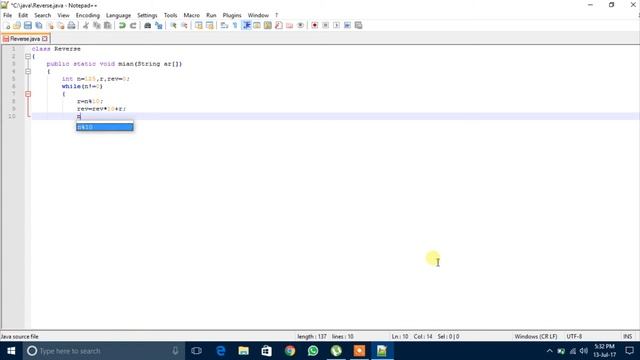Toggle file monitoring eye icon
Image resolution: width=640 pixels, height=360 pixels.
tap(300, 25)
